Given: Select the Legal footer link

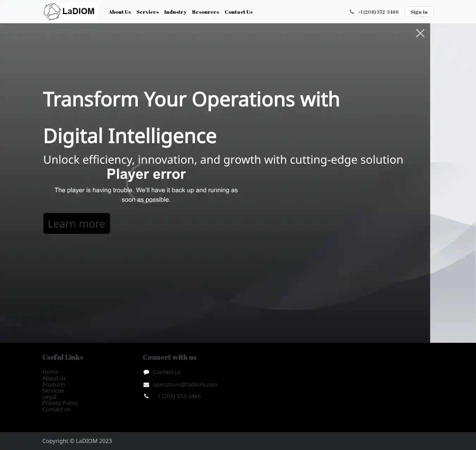Looking at the screenshot, I should (x=49, y=397).
